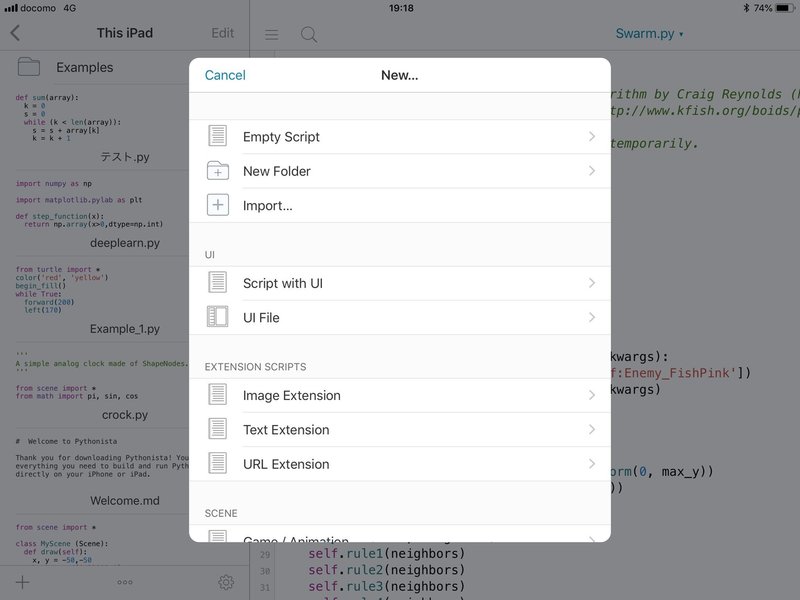Tap the plus icon at sidebar bottom
The width and height of the screenshot is (800, 600).
click(22, 582)
